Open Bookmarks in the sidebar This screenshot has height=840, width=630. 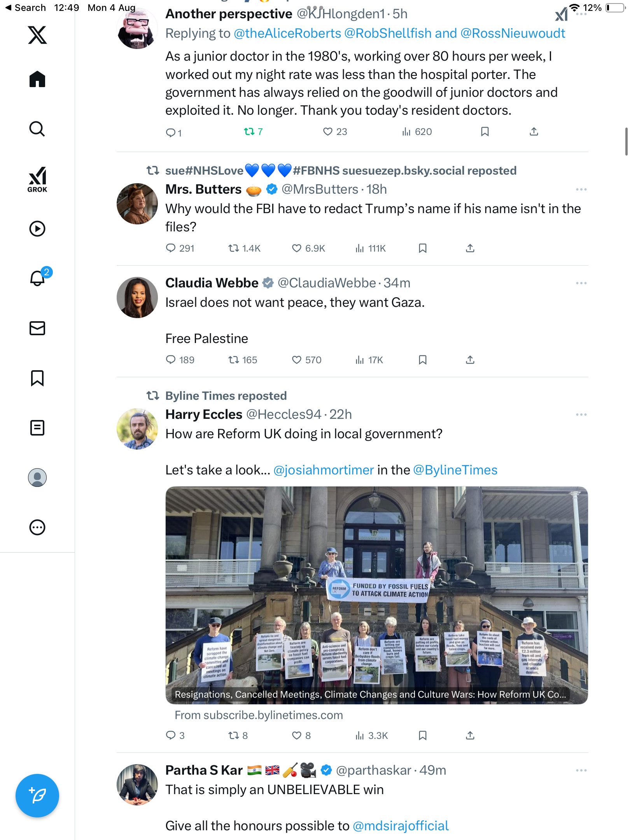pyautogui.click(x=37, y=378)
